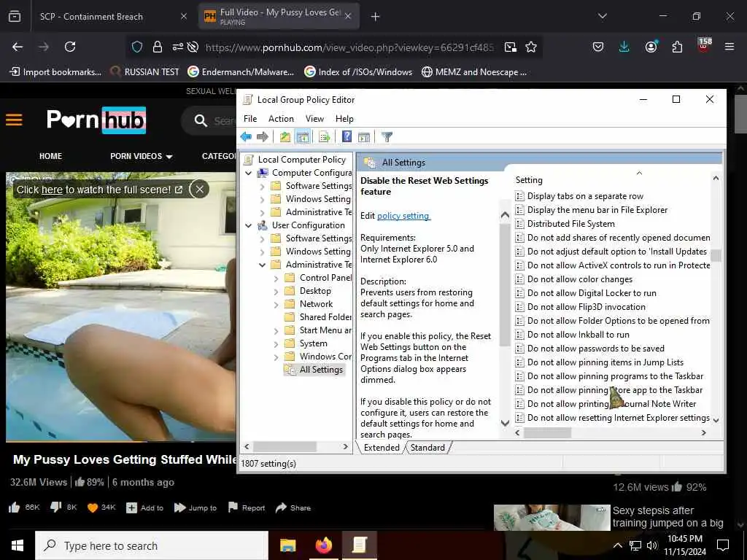Switch to the Standard tab
Image resolution: width=747 pixels, height=560 pixels.
click(427, 448)
